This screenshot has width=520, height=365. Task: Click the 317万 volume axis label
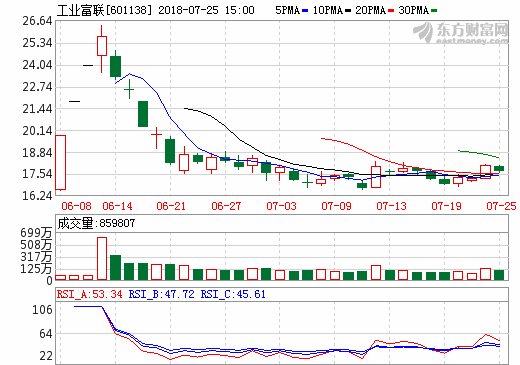click(36, 257)
